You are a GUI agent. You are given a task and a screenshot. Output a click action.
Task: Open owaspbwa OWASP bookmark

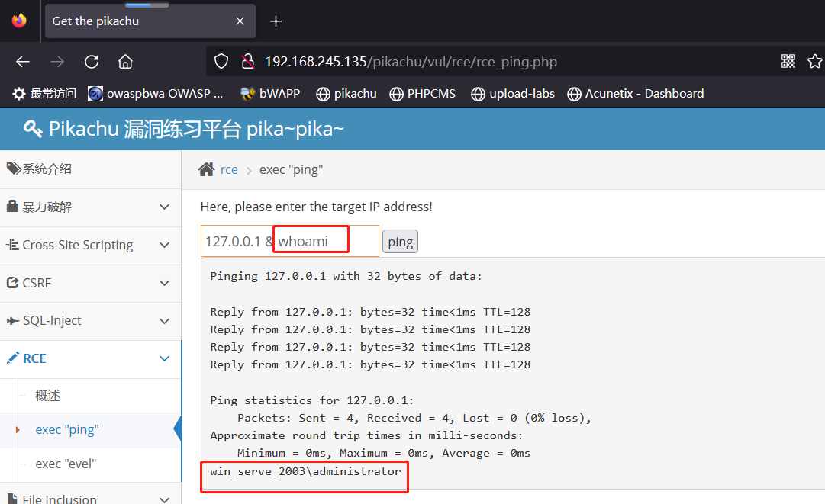[x=155, y=94]
